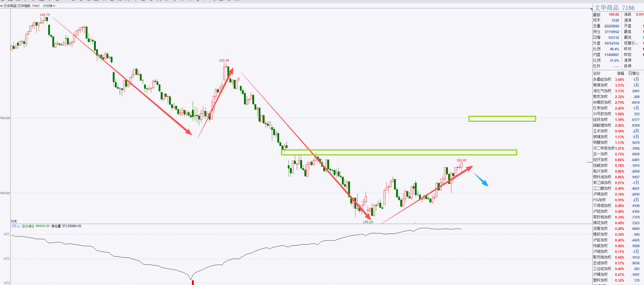Click the red marker below CCL curve
Viewport: 644px width, 285px height.
193,282
